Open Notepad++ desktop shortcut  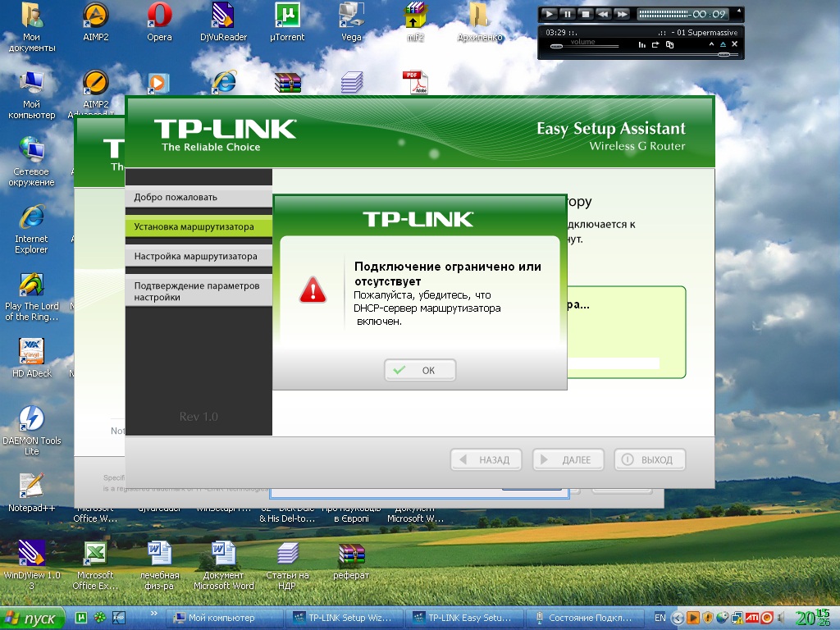(x=31, y=491)
